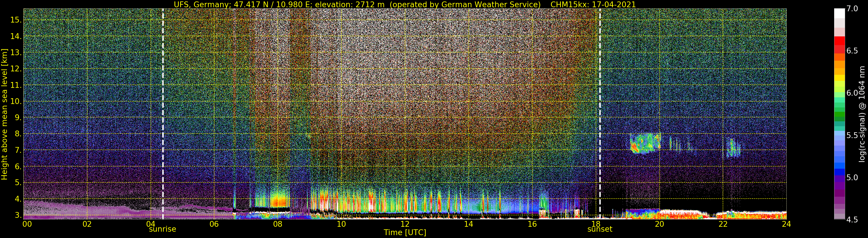The width and height of the screenshot is (868, 238).
Task: Click the height tick label '11.'
Action: click(x=16, y=85)
